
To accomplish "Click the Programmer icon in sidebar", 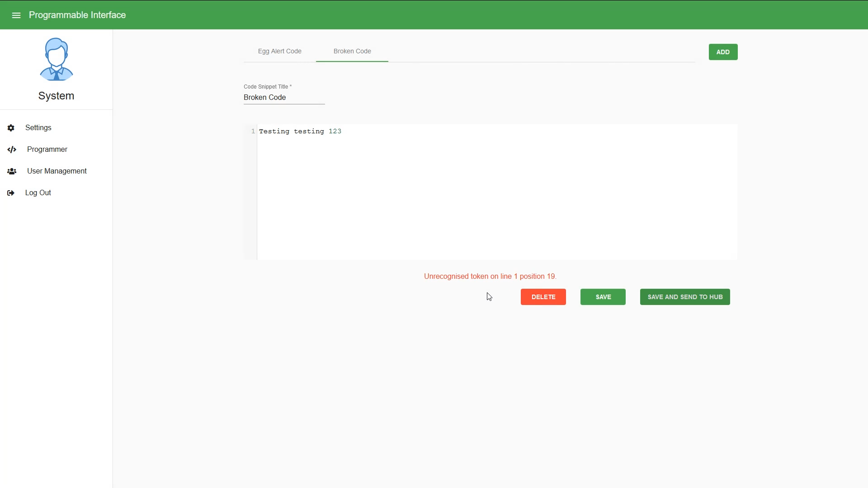I will click(x=11, y=149).
